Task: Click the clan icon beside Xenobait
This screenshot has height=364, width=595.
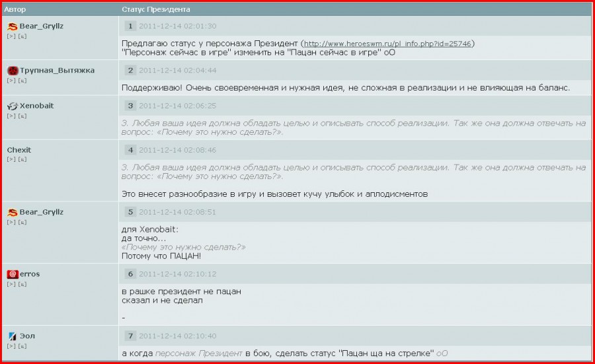Action: (x=13, y=106)
